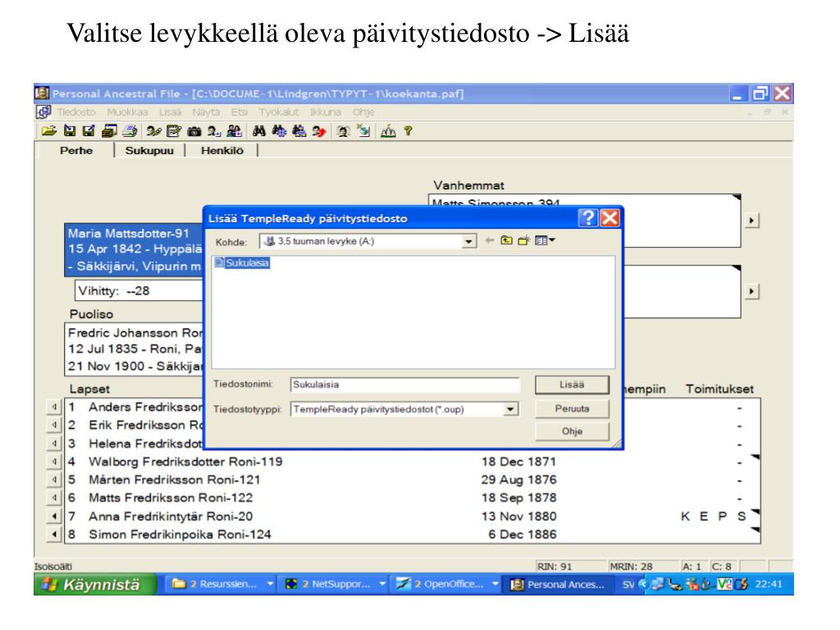
Task: Switch to the Perhe tab
Action: point(76,151)
